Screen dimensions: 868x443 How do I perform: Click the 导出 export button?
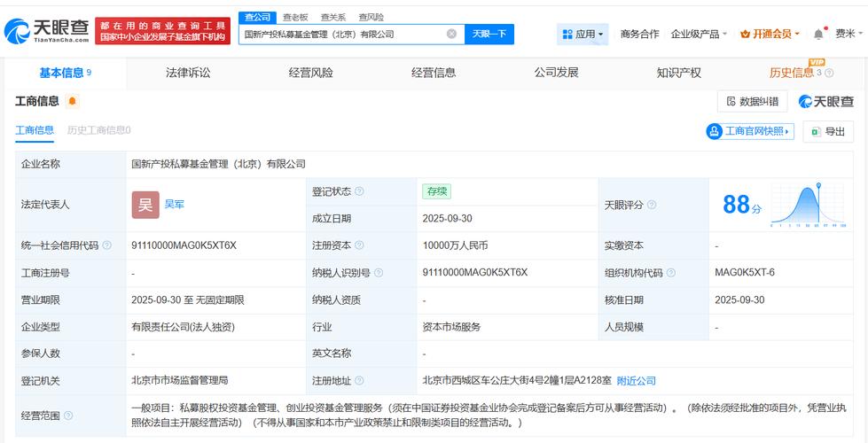click(828, 131)
